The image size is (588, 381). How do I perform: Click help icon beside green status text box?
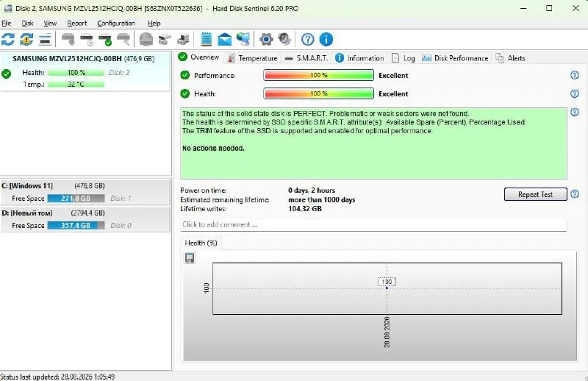[575, 112]
